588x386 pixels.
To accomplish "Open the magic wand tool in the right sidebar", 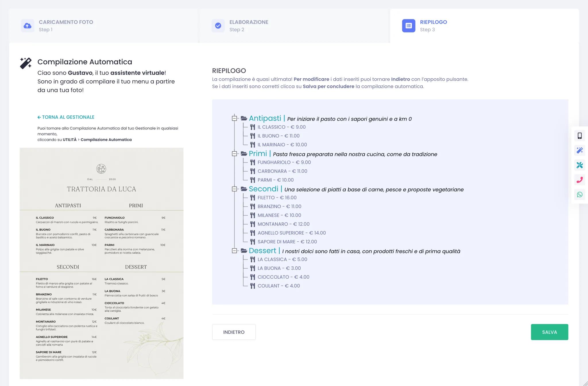I will pyautogui.click(x=580, y=150).
